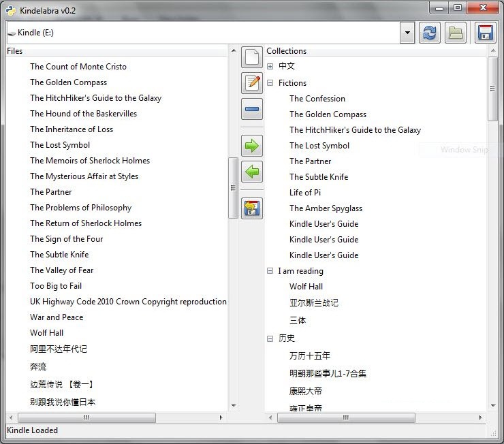Image resolution: width=504 pixels, height=444 pixels.
Task: Select Wolf Hall in Files list
Action: point(46,333)
